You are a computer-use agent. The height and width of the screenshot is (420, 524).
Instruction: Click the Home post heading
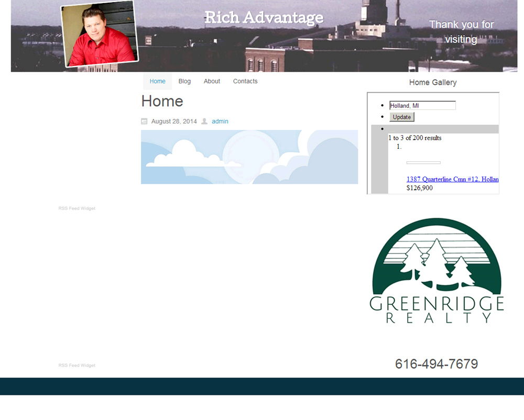(x=162, y=101)
